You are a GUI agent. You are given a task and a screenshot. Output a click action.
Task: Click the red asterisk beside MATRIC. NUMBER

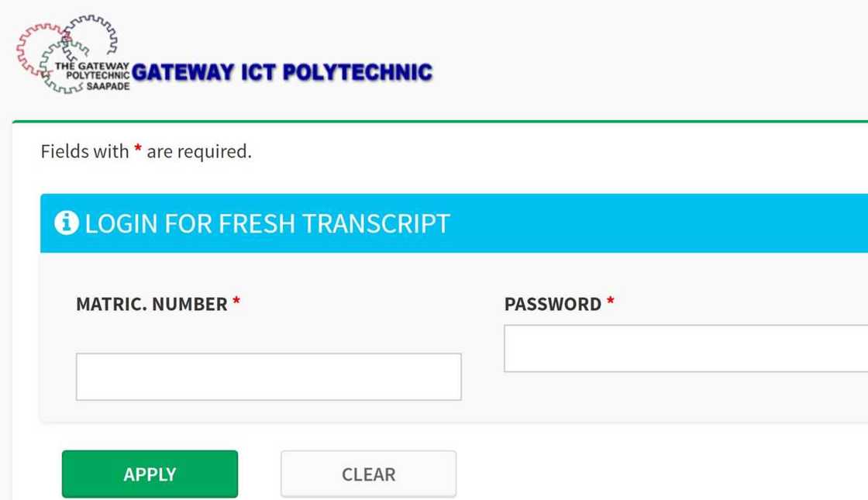click(236, 303)
